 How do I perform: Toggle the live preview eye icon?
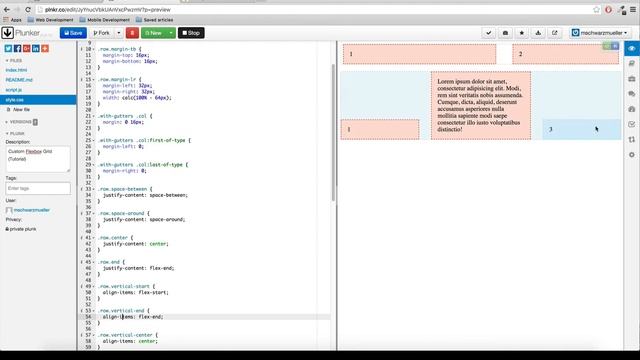pos(632,49)
